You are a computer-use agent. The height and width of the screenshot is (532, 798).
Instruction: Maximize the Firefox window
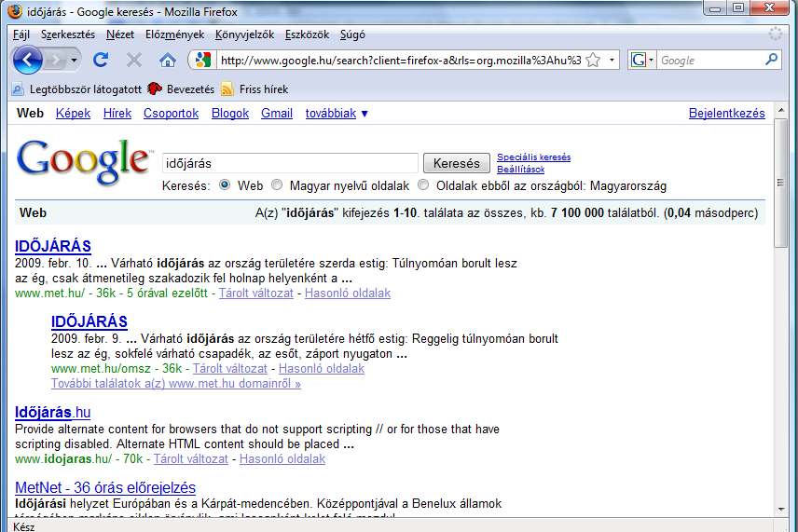738,8
